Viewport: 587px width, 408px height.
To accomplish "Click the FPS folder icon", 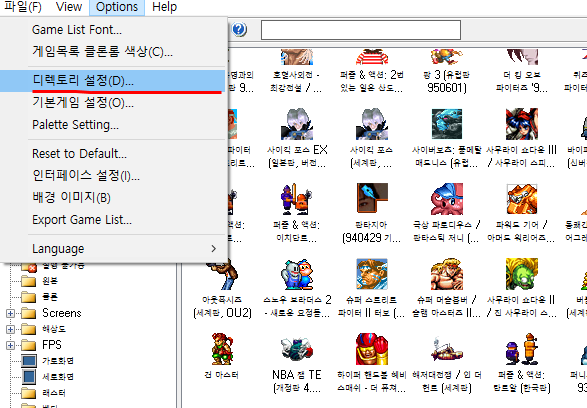I will [29, 345].
